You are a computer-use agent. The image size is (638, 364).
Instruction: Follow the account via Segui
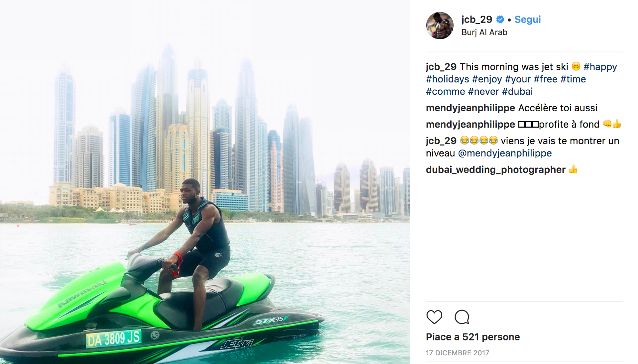coord(528,20)
